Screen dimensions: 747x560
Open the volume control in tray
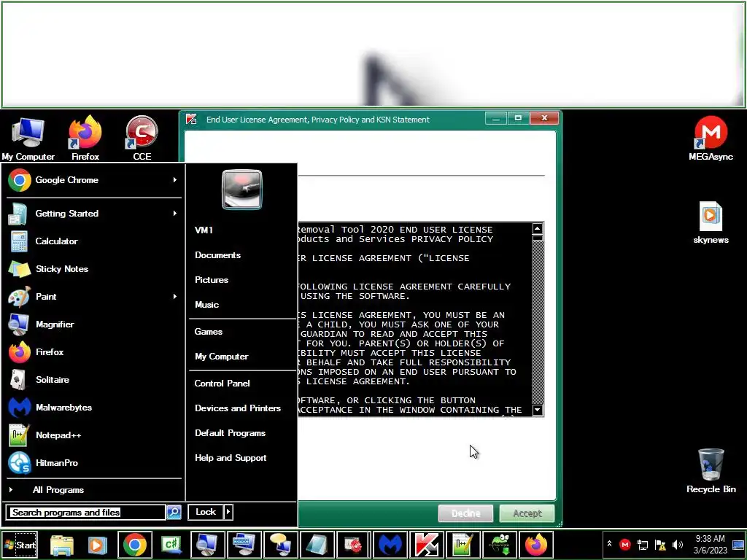pyautogui.click(x=678, y=544)
